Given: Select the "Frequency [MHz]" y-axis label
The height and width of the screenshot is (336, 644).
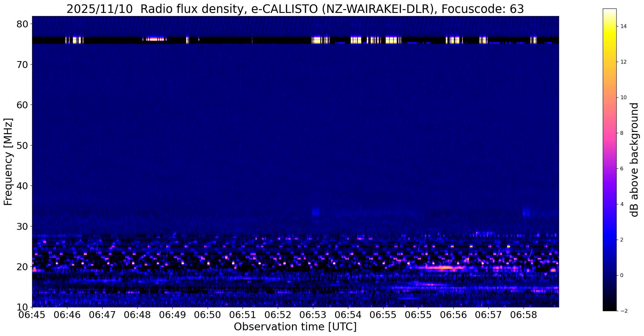Looking at the screenshot, I should click(x=8, y=162).
